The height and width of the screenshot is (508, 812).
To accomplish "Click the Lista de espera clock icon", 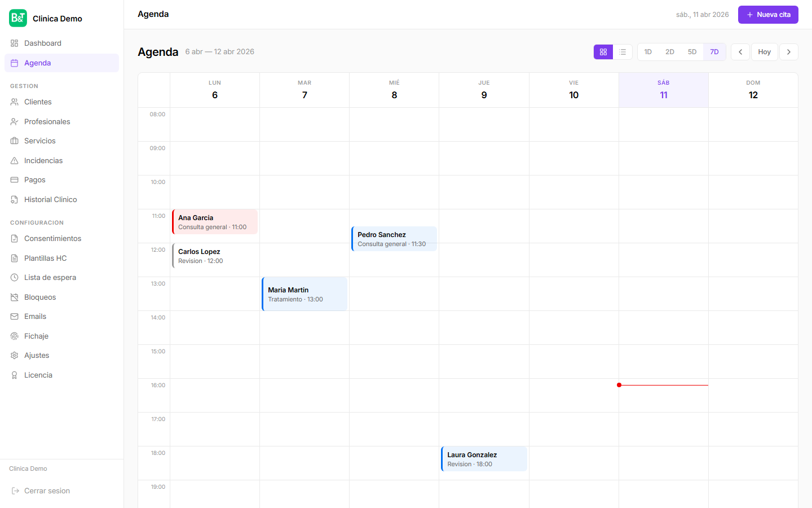I will point(15,278).
